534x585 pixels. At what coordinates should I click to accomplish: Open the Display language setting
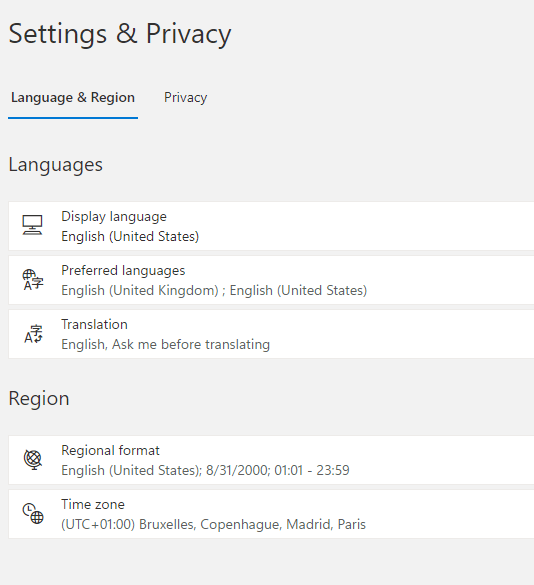click(x=271, y=226)
